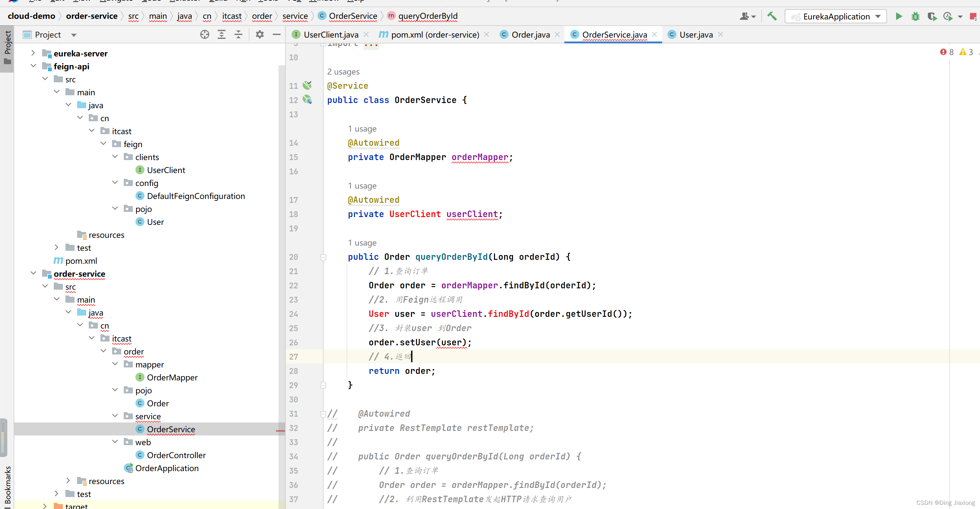Hide the Project tool window
The width and height of the screenshot is (980, 509).
point(277,35)
